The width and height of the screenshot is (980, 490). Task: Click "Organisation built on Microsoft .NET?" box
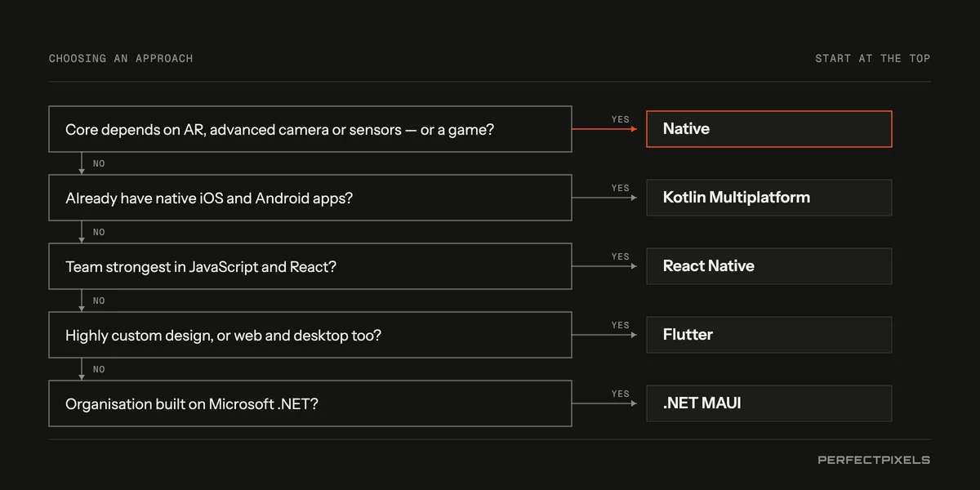[310, 403]
